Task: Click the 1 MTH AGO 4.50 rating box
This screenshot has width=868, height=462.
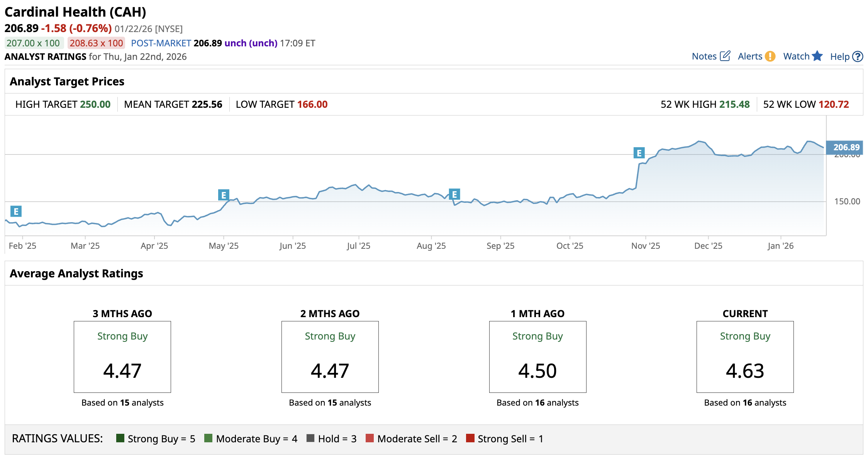Action: tap(537, 357)
